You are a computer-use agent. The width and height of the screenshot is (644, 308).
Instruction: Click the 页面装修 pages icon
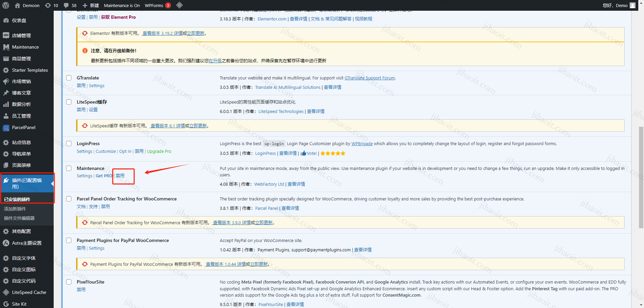(6, 165)
